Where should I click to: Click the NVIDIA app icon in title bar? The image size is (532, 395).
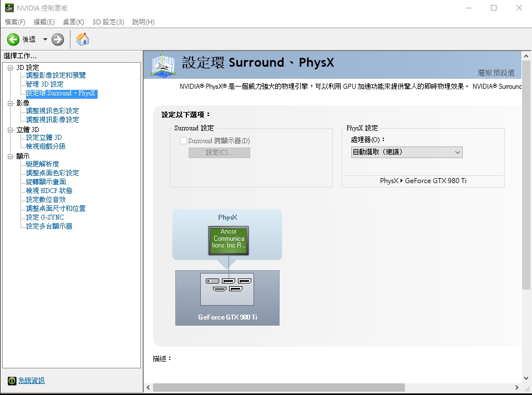9,8
